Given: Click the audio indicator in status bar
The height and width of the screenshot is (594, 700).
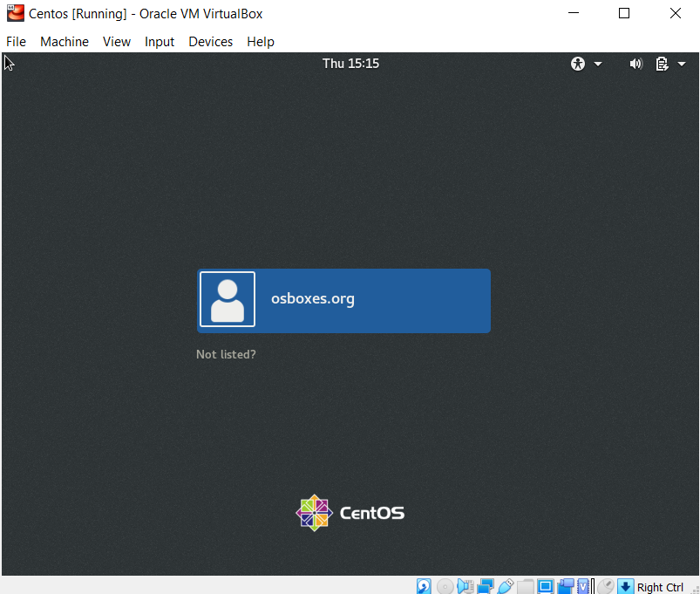Looking at the screenshot, I should pyautogui.click(x=466, y=586).
